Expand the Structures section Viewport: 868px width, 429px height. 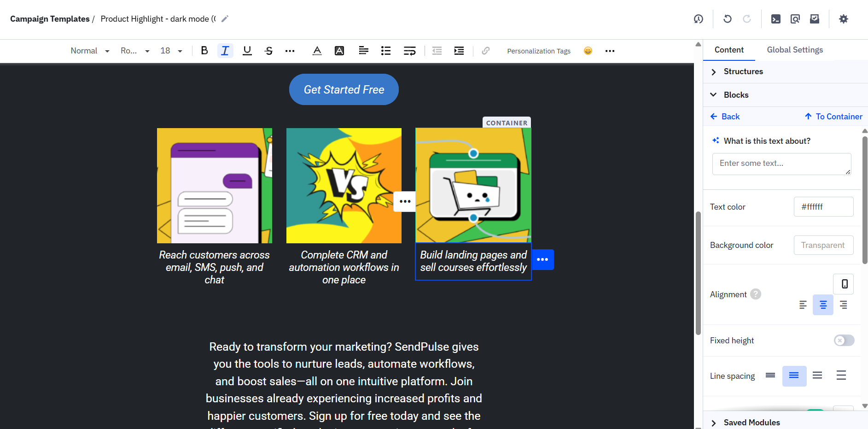pyautogui.click(x=786, y=71)
